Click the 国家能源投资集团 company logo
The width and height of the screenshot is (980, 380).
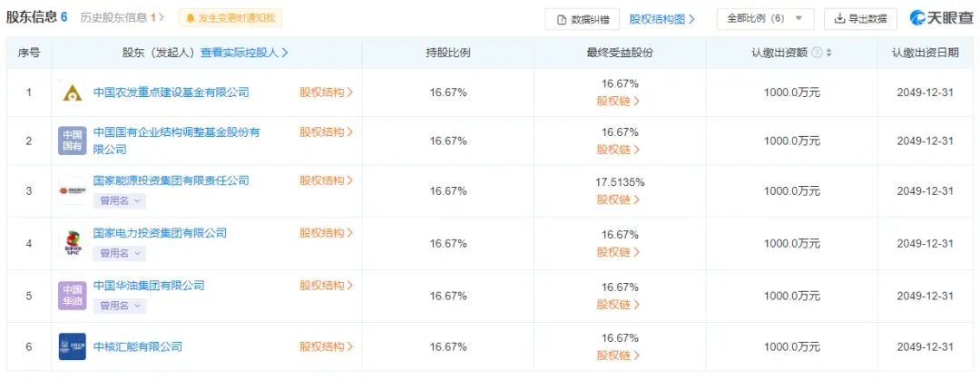pos(73,190)
